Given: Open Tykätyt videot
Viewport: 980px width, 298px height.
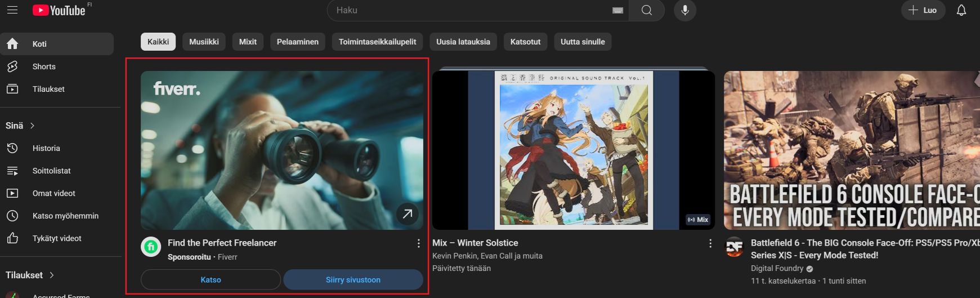Looking at the screenshot, I should click(57, 238).
